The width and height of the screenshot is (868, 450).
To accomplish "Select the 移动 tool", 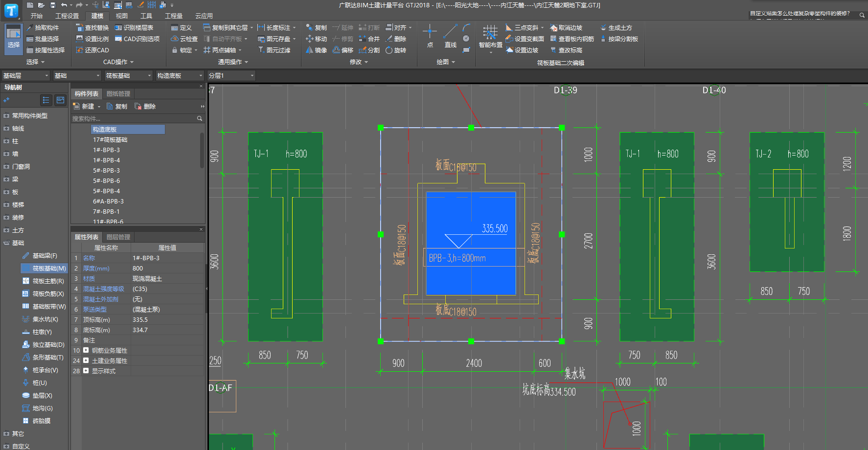I will [316, 39].
